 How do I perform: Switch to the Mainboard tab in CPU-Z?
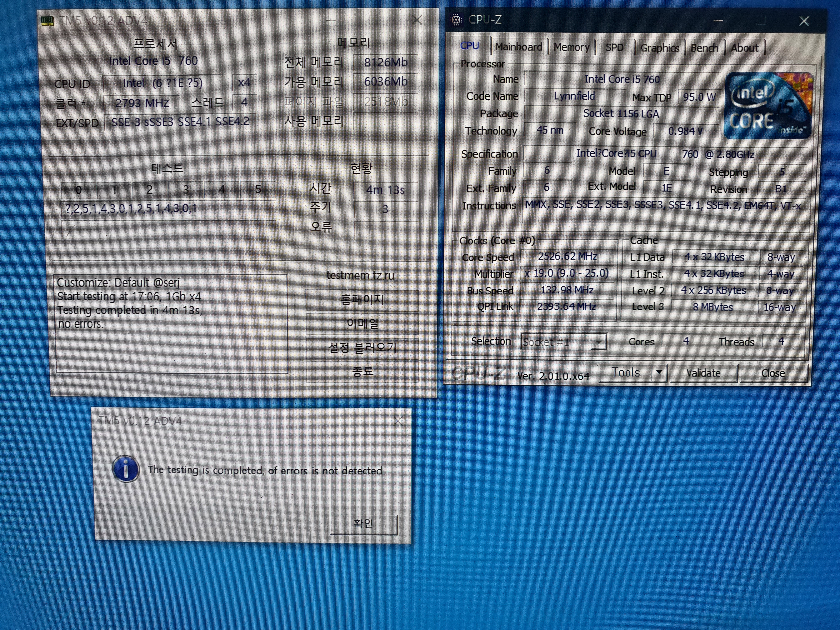519,47
